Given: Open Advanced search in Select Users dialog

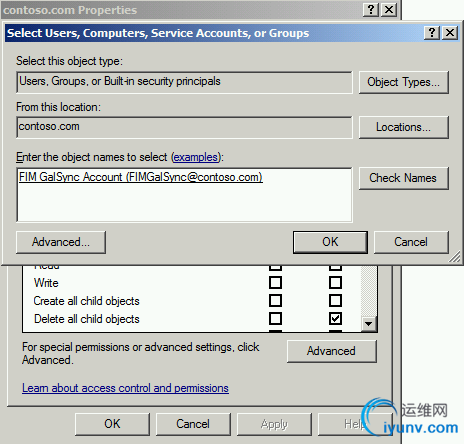Looking at the screenshot, I should (x=61, y=242).
